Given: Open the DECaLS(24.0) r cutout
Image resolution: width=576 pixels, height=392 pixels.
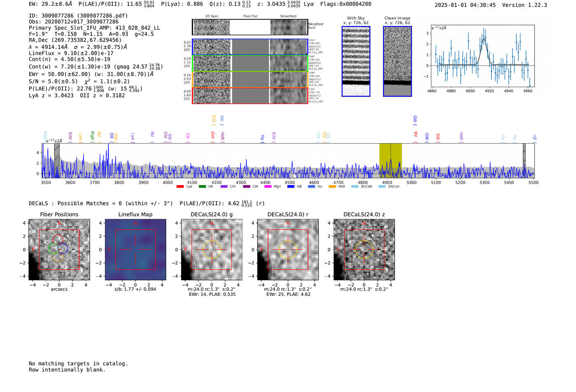Looking at the screenshot, I should (x=288, y=250).
